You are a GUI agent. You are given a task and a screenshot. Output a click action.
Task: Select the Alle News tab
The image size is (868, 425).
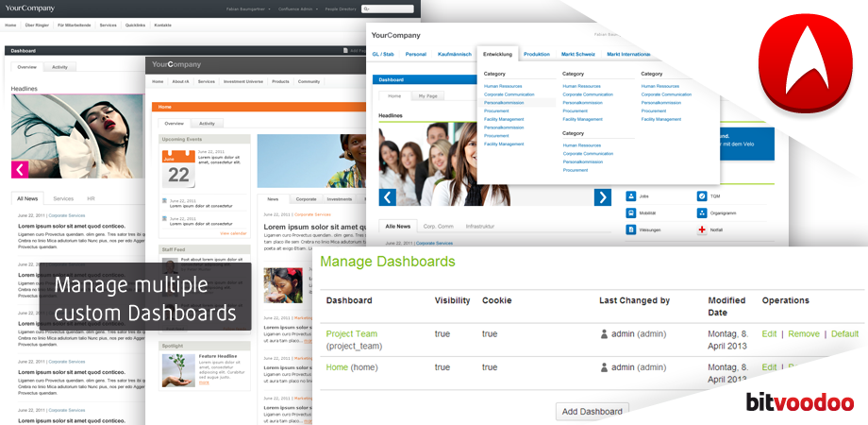[x=398, y=226]
